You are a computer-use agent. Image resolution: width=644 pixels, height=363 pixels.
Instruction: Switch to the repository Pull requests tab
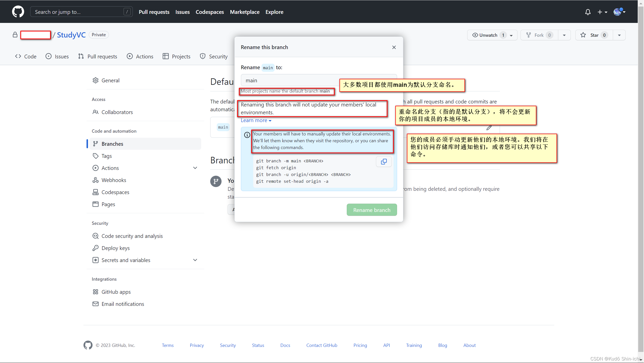pos(98,56)
